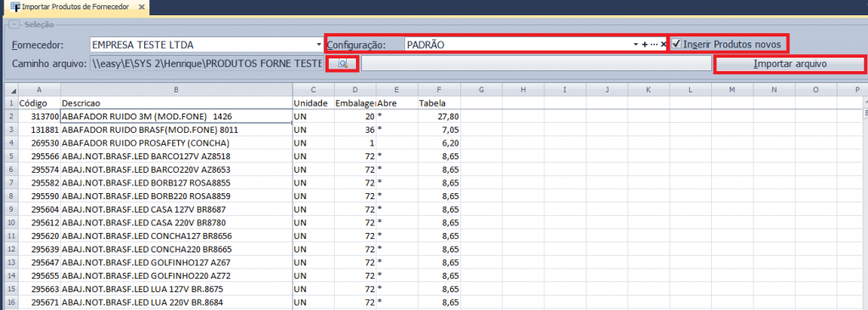Clear the Configuração field with the X icon
The image size is (868, 310).
[x=663, y=44]
